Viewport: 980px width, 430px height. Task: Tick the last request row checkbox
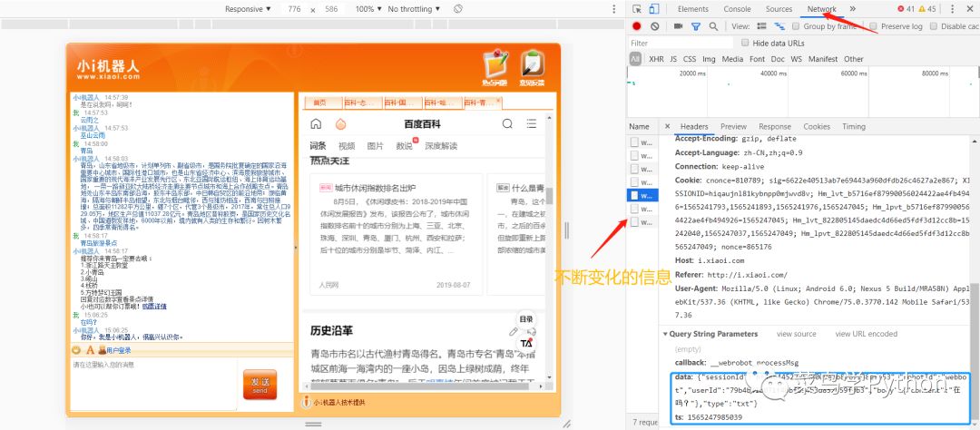click(x=634, y=222)
